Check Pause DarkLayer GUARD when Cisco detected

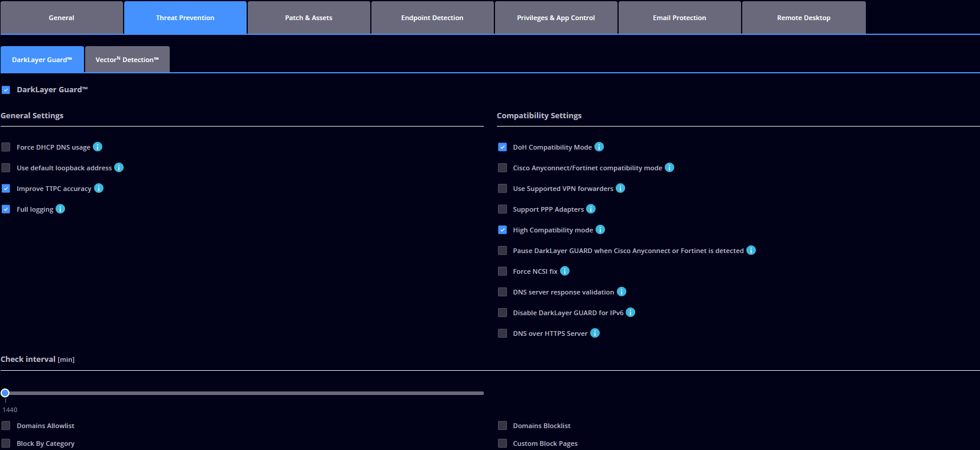503,251
